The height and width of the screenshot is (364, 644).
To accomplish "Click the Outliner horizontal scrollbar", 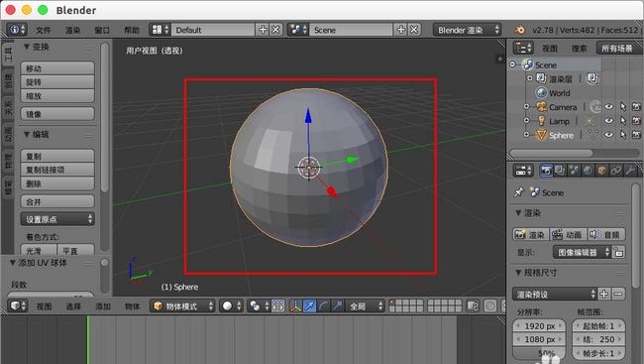I will (551, 153).
